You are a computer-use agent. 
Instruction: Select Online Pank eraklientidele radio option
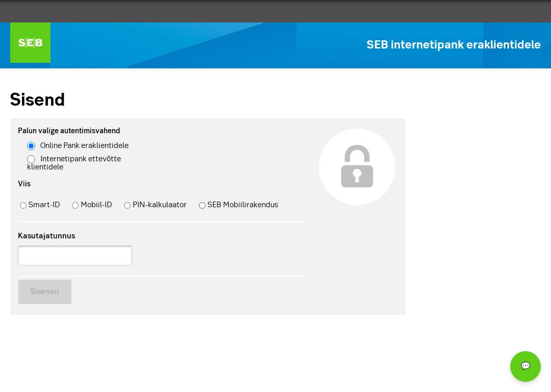[x=31, y=146]
